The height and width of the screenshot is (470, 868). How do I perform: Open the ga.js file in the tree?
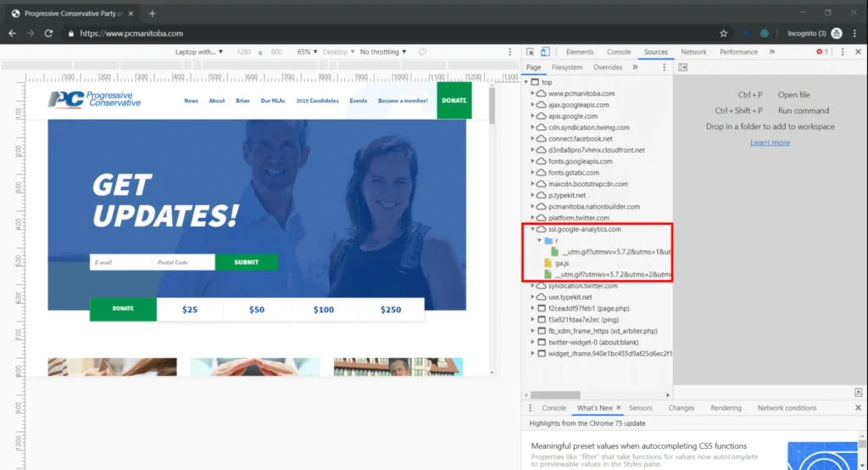[x=561, y=263]
